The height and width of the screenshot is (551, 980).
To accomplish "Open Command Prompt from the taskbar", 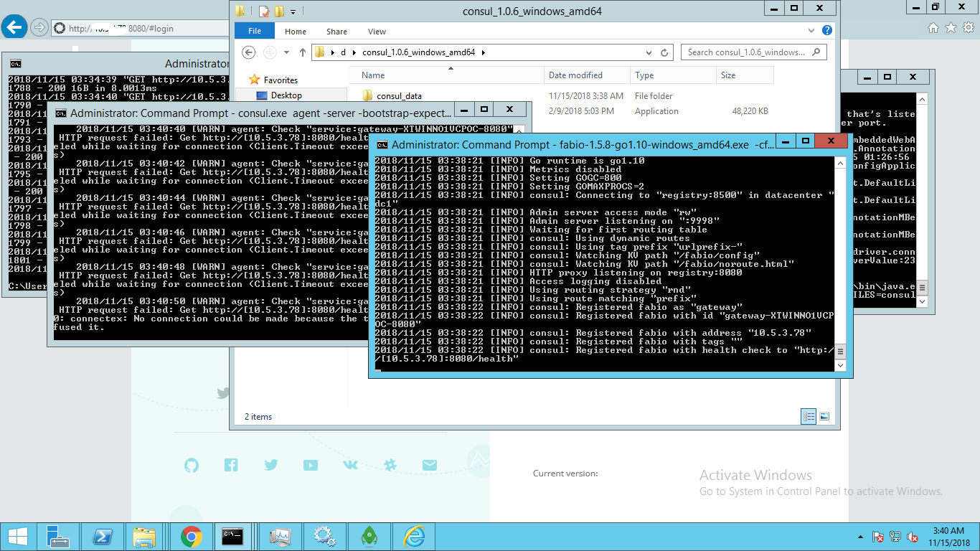I will [x=233, y=536].
